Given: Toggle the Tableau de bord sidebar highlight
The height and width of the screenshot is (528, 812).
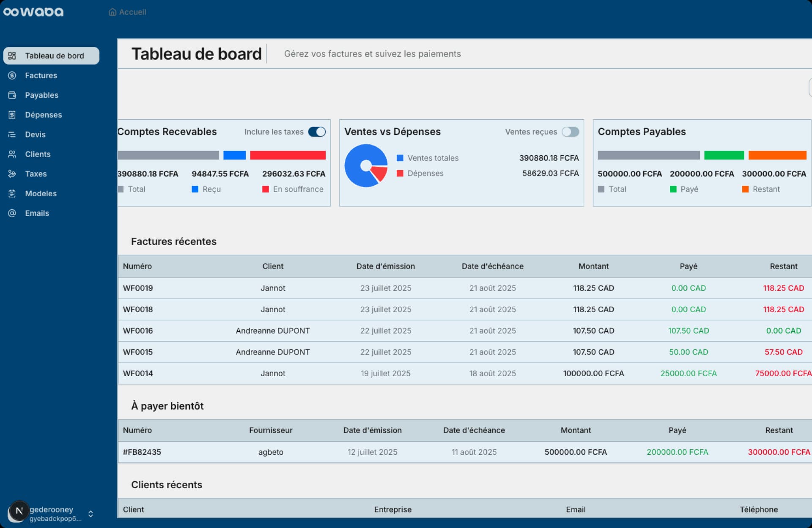Looking at the screenshot, I should tap(51, 55).
